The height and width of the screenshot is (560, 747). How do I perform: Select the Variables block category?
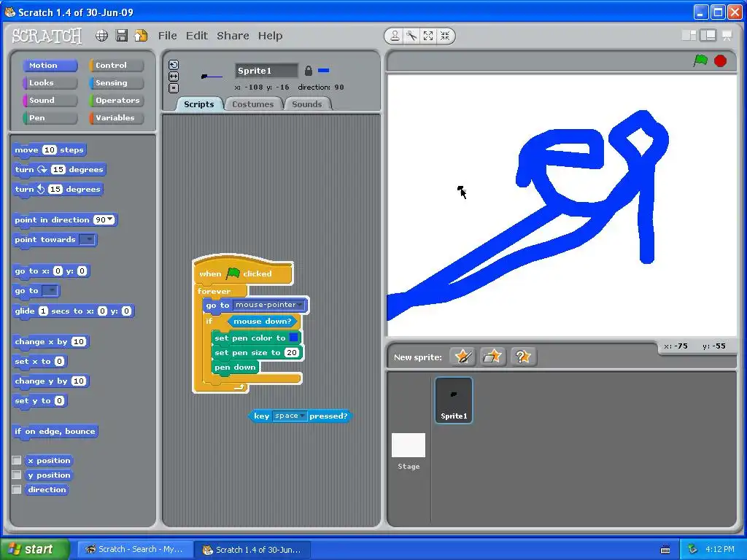click(116, 117)
